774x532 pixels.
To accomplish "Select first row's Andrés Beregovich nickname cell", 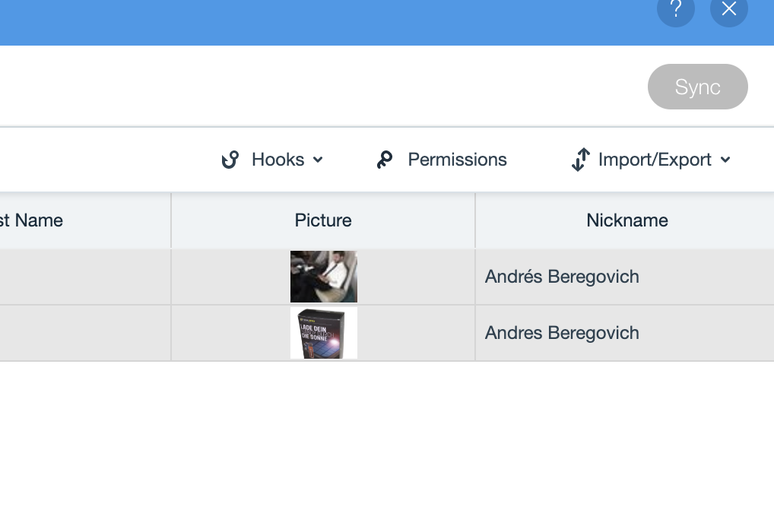I will (562, 277).
